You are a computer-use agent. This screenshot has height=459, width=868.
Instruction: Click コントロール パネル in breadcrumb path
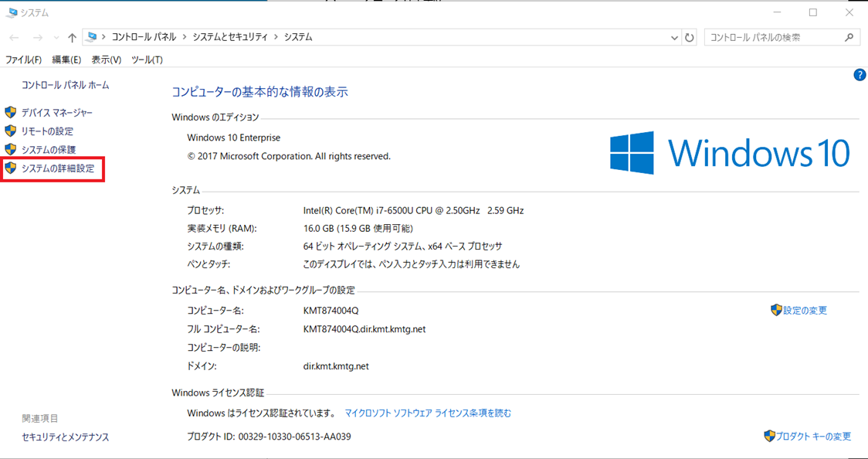(x=144, y=38)
